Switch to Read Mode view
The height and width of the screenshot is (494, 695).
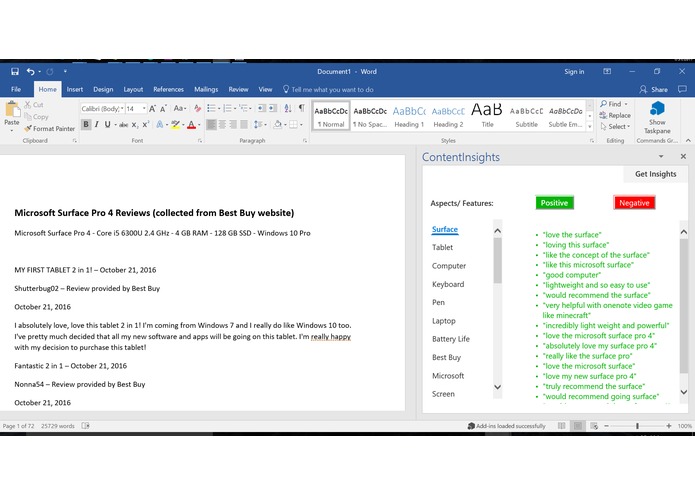click(x=562, y=426)
